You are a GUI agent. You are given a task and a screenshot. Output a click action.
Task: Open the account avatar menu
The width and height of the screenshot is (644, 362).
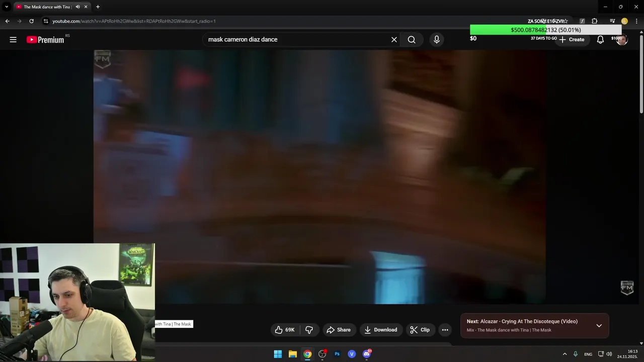point(622,39)
